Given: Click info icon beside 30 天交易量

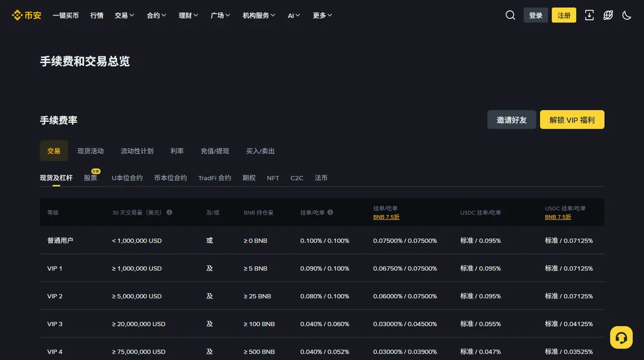Looking at the screenshot, I should coord(170,212).
